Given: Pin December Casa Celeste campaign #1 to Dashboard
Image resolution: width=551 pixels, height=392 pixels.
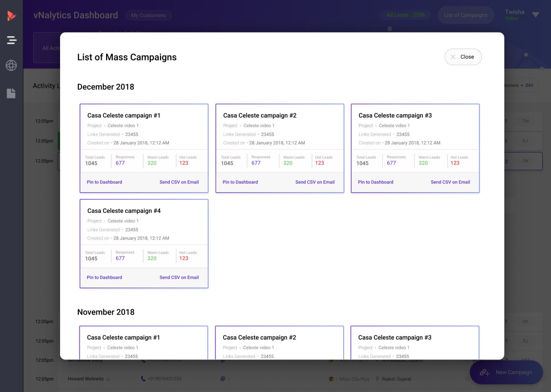Looking at the screenshot, I should 104,182.
